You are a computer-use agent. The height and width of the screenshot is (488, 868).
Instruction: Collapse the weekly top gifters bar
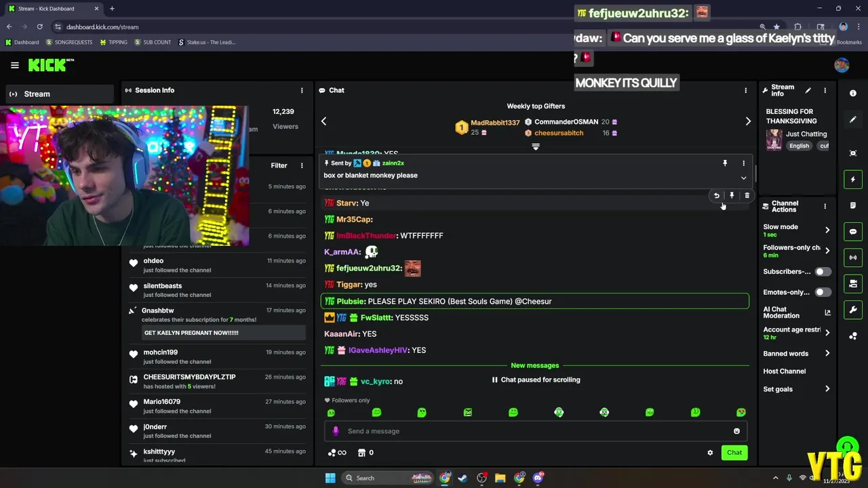[x=536, y=146]
